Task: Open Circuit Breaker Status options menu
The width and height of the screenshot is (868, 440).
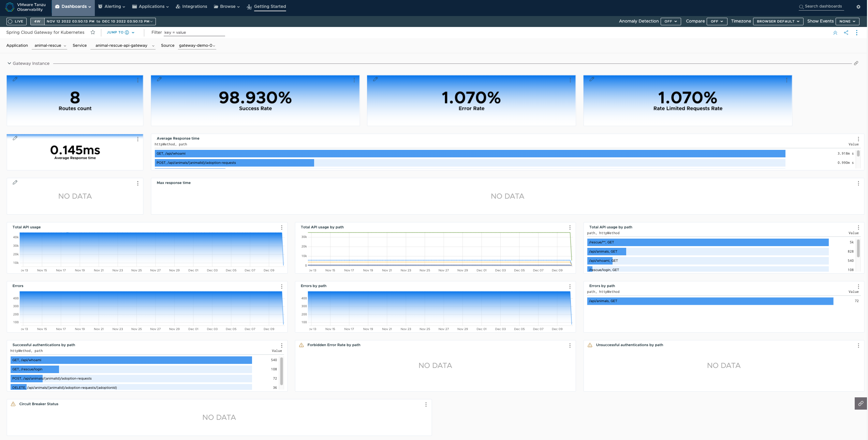Action: pyautogui.click(x=426, y=404)
